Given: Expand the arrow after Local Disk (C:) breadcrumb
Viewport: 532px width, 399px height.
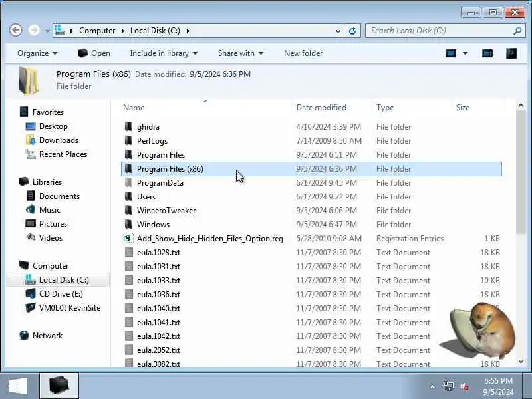Looking at the screenshot, I should [x=188, y=31].
